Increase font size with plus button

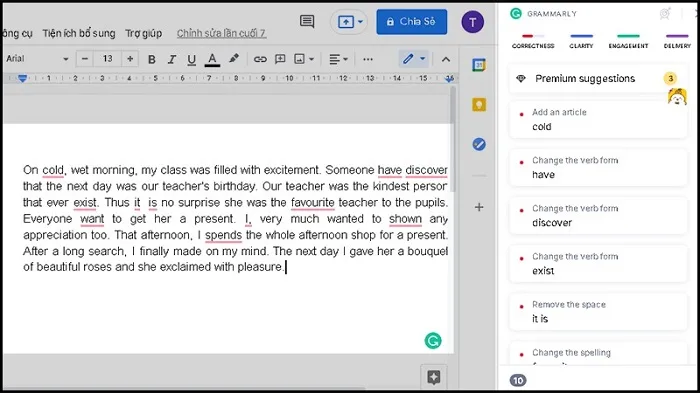tap(130, 59)
